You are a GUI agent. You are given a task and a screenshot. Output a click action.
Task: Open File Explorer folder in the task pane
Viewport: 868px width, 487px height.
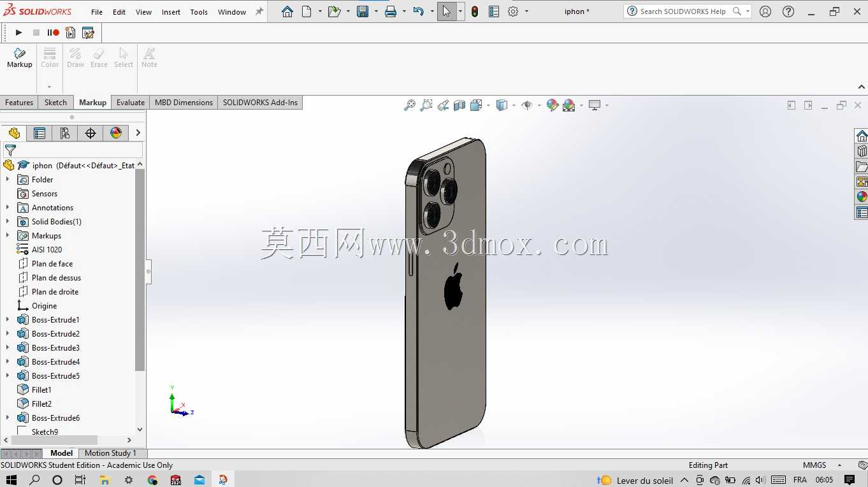click(x=862, y=166)
